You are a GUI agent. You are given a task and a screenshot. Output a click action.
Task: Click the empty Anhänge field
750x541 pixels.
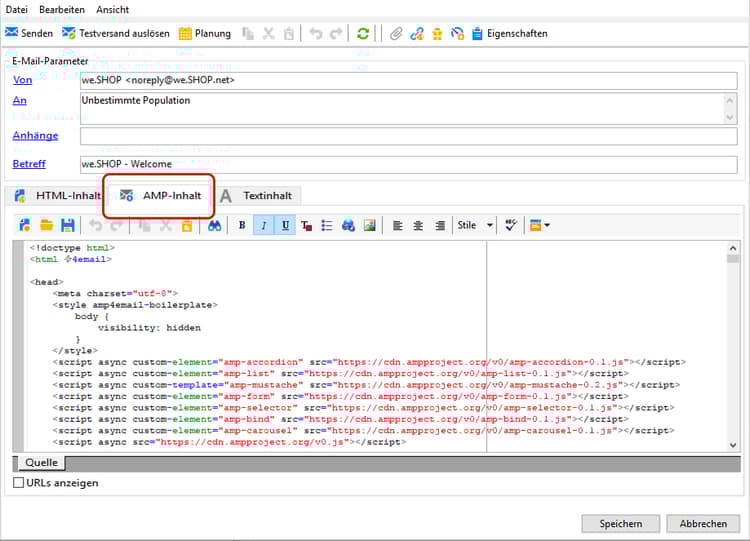[408, 136]
